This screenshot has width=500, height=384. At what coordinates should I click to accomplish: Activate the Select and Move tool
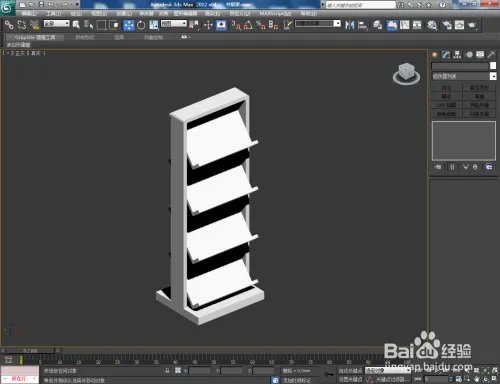129,25
